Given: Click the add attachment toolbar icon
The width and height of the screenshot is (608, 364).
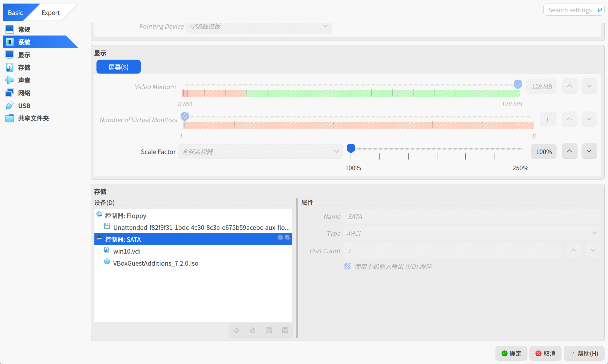Looking at the screenshot, I should (269, 330).
